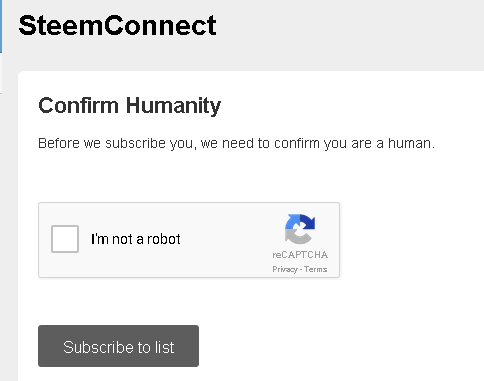Click the word "robot" in captcha label

[x=164, y=239]
